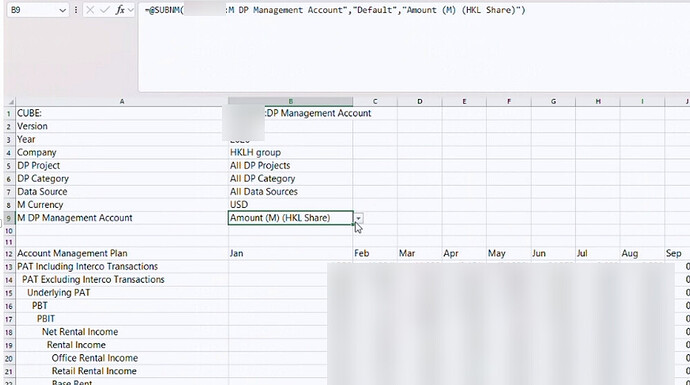This screenshot has height=385, width=690.
Task: Select column H header
Action: (x=598, y=102)
